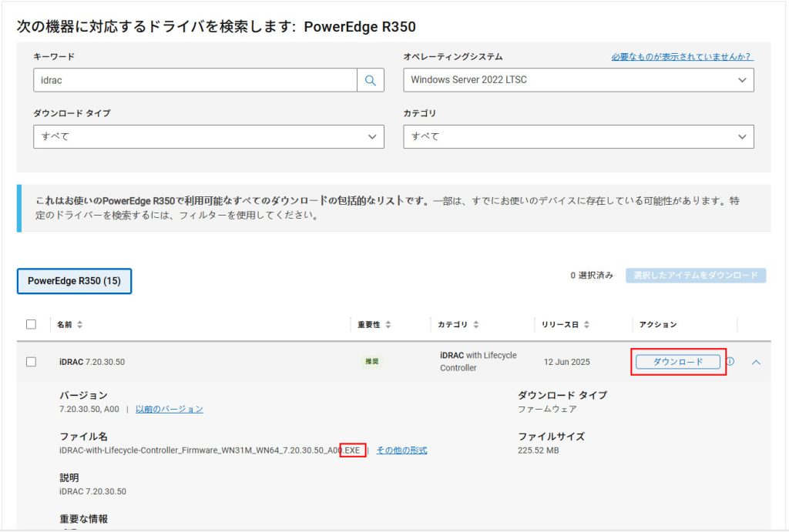Click the ダウンロード button for iDRAC

(x=678, y=362)
